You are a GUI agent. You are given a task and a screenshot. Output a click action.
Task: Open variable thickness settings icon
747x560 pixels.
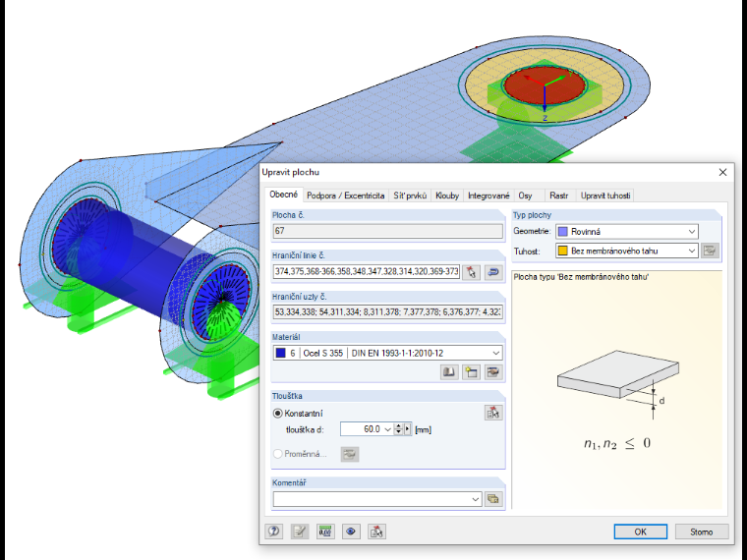pyautogui.click(x=350, y=454)
